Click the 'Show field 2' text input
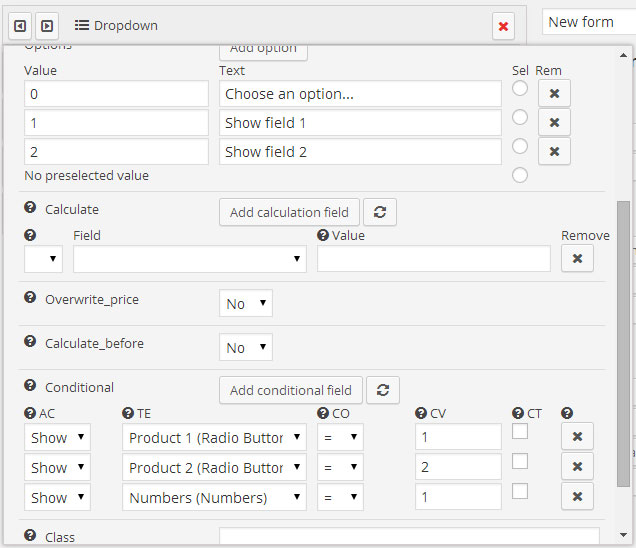The height and width of the screenshot is (548, 636). [360, 152]
